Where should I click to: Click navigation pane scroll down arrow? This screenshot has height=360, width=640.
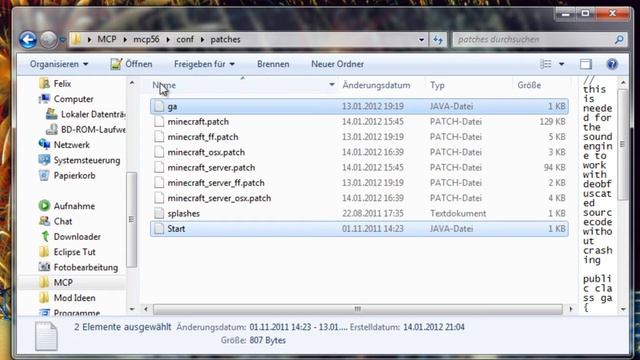[x=131, y=309]
